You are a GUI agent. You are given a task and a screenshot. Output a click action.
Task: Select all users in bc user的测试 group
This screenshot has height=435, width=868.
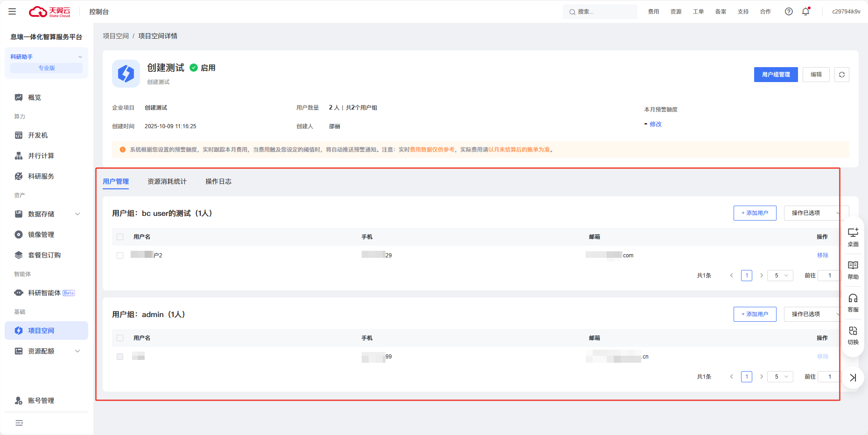(x=120, y=237)
